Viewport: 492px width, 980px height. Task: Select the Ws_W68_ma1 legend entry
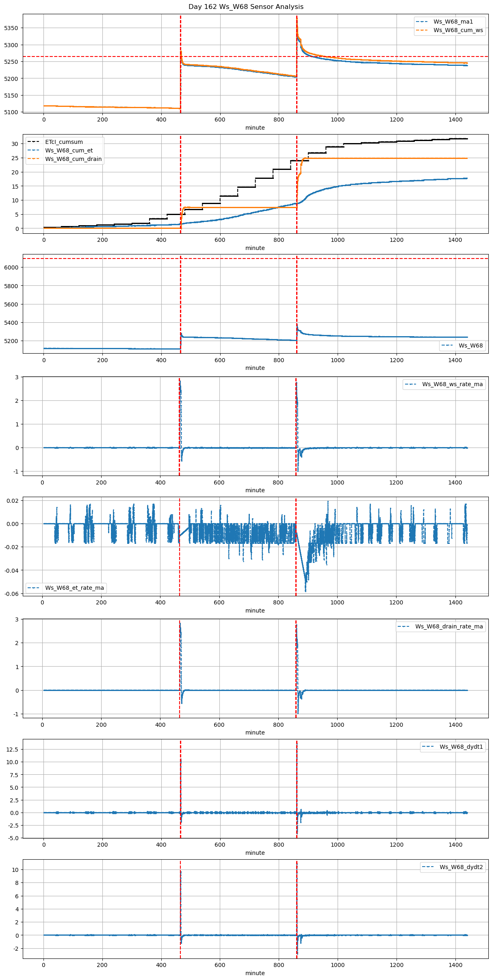(453, 22)
